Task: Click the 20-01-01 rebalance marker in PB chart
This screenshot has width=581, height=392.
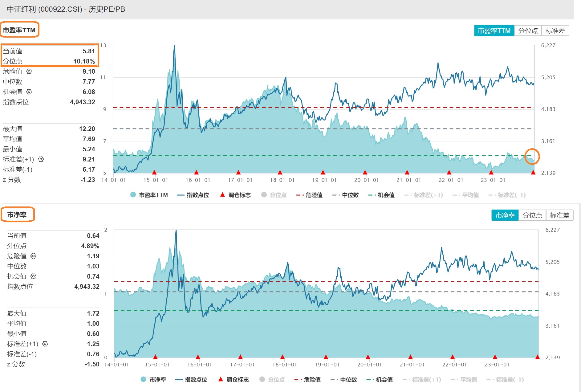Action: tap(368, 357)
